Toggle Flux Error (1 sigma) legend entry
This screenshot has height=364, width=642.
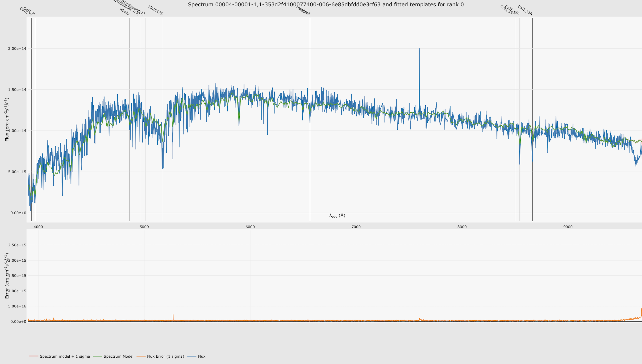click(165, 356)
